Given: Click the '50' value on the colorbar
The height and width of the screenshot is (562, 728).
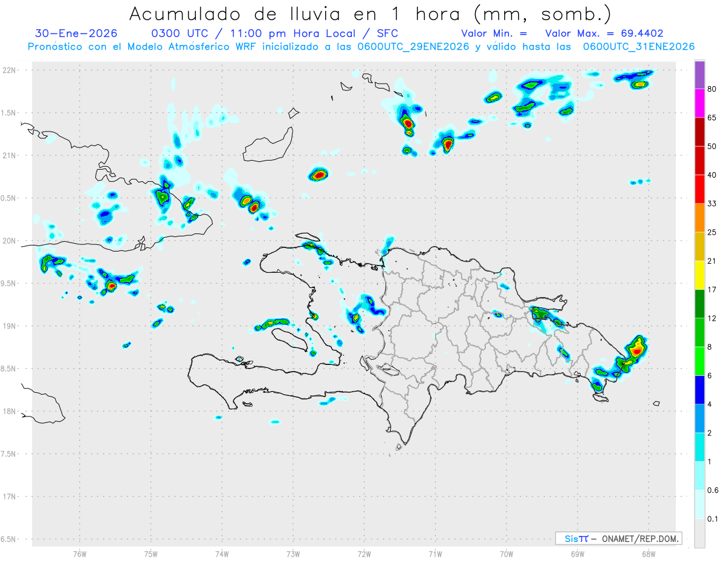Looking at the screenshot, I should tap(712, 147).
